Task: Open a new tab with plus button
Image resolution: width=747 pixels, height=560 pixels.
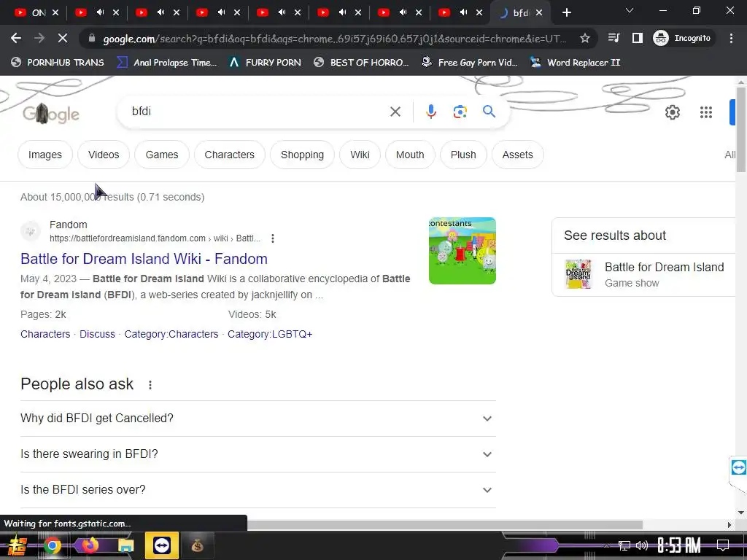Action: (566, 12)
